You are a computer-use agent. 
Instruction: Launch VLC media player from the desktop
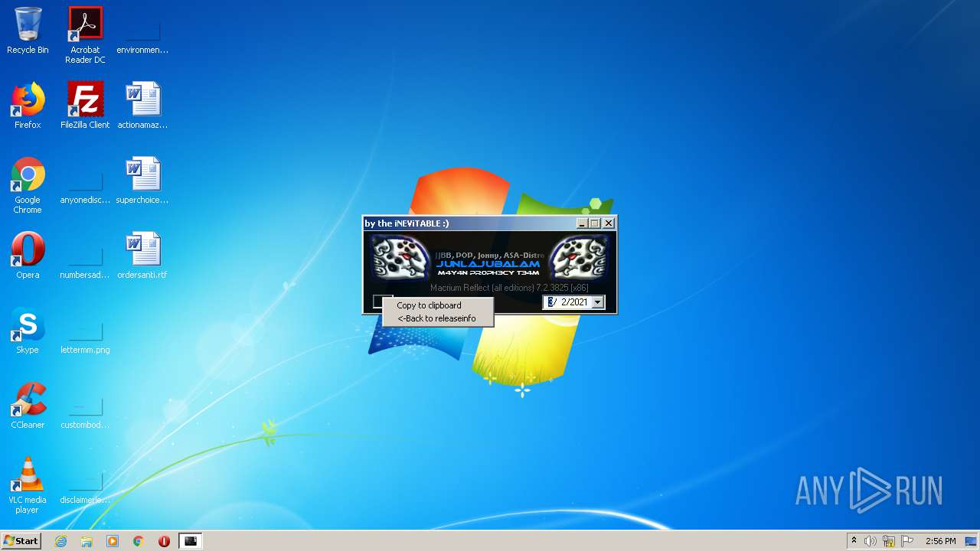[x=28, y=485]
